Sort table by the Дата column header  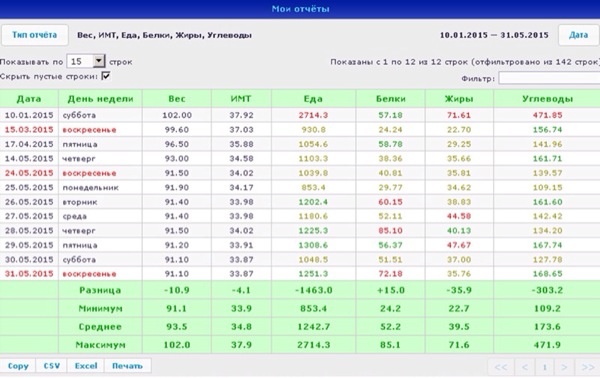click(x=29, y=99)
